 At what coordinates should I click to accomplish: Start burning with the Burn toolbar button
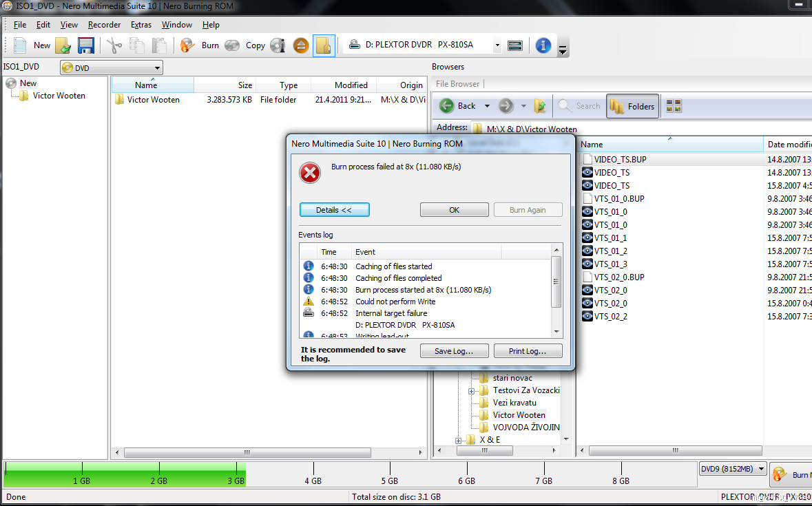pyautogui.click(x=199, y=45)
